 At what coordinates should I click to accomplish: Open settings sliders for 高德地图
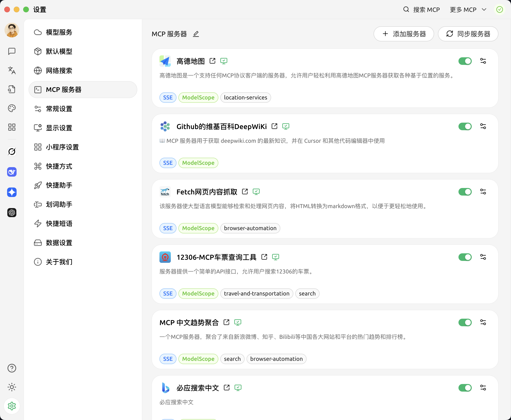tap(483, 61)
